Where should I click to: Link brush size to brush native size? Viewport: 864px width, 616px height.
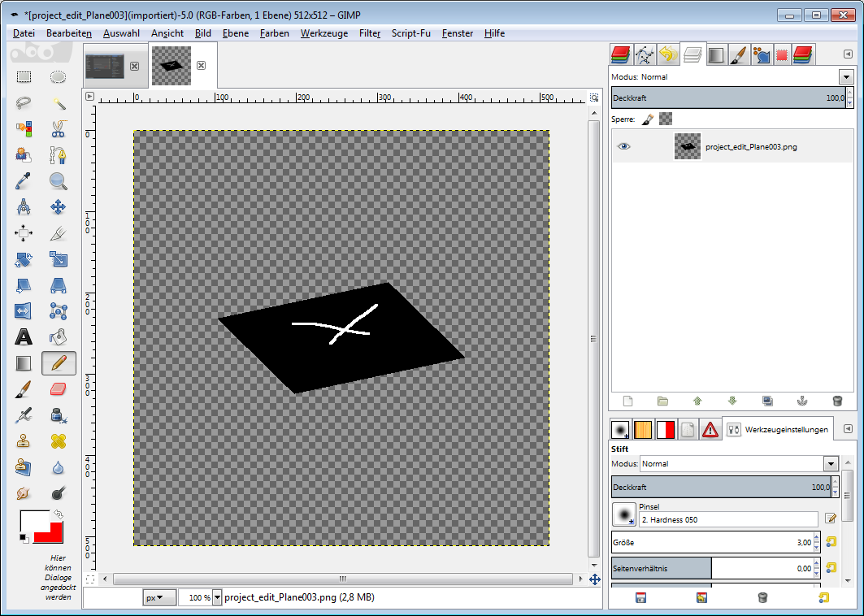(x=831, y=542)
